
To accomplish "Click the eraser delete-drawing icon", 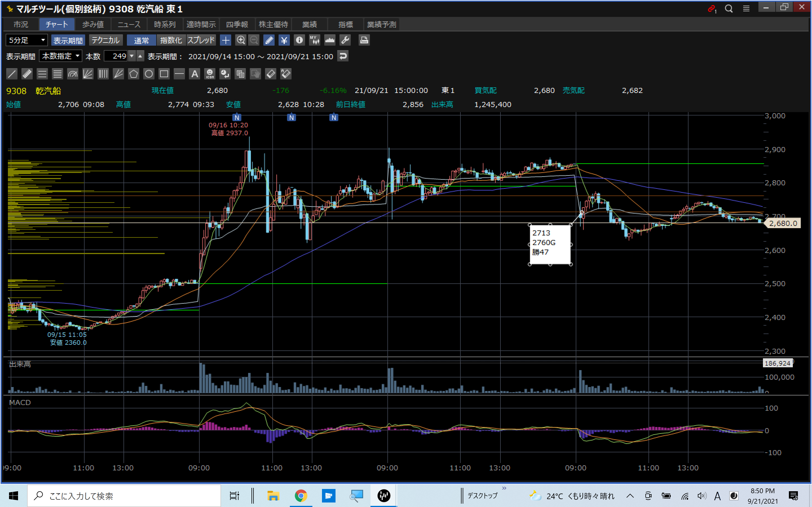I will click(270, 74).
